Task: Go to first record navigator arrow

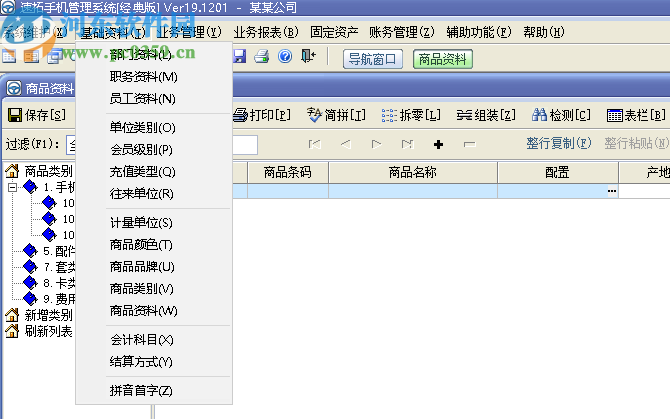Action: pos(314,144)
